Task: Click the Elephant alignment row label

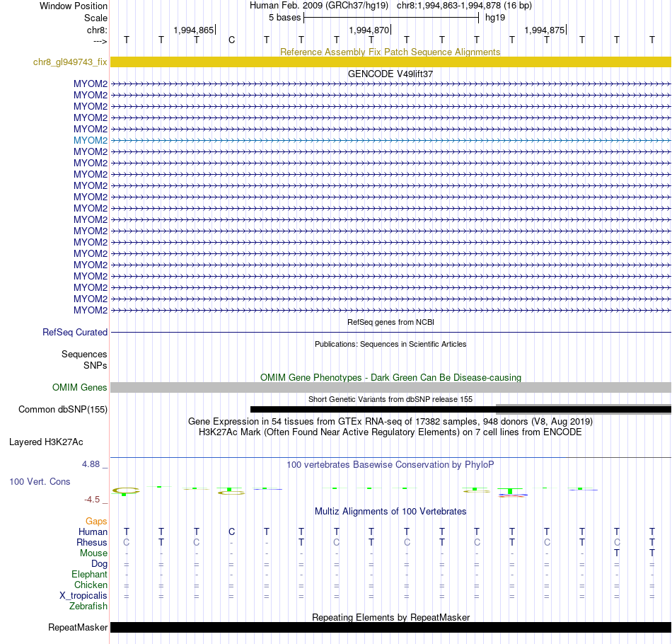Action: [x=90, y=575]
